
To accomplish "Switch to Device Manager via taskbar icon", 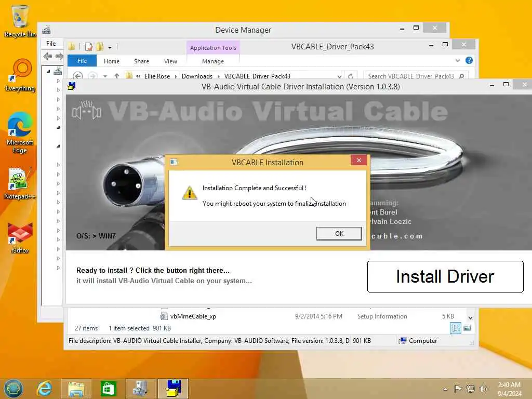I will [140, 389].
